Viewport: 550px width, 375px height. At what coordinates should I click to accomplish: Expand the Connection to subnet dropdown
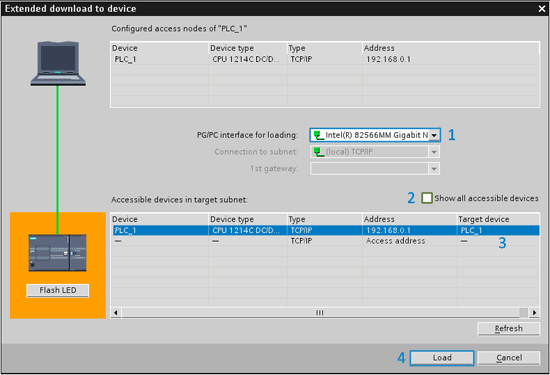click(434, 152)
